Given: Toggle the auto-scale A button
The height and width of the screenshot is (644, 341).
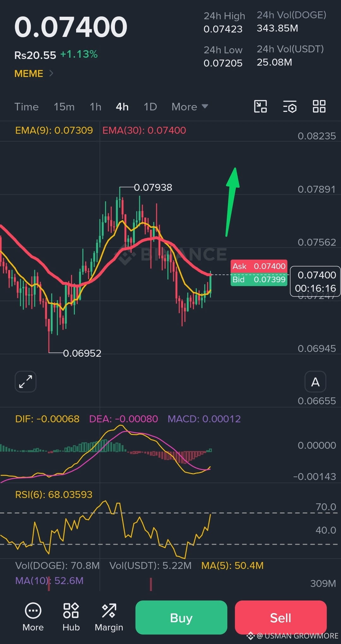Looking at the screenshot, I should (315, 382).
